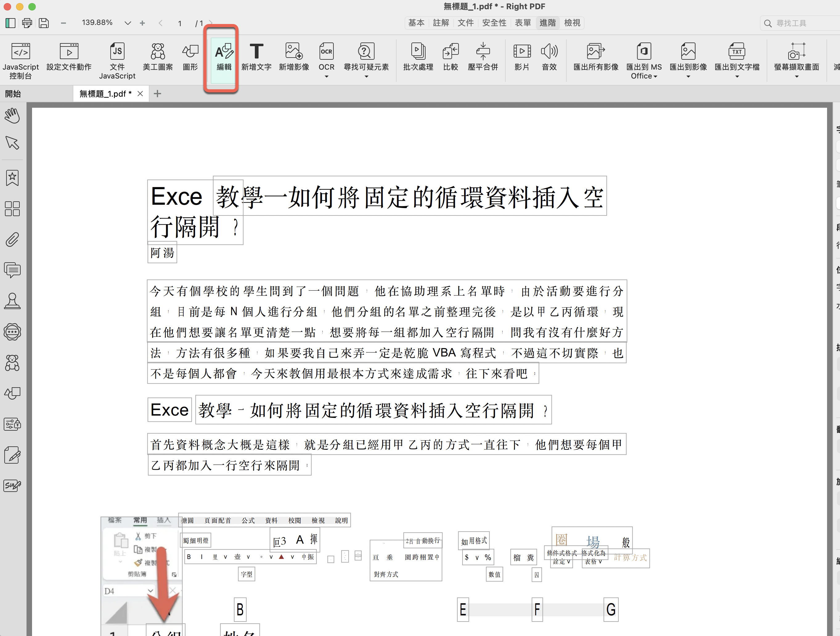Screen dimensions: 840x636
Task: Click the zoom in plus button
Action: click(x=142, y=23)
